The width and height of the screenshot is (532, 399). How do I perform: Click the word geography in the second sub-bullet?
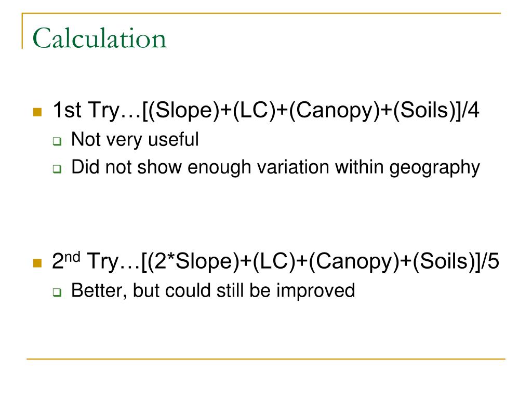(x=435, y=168)
